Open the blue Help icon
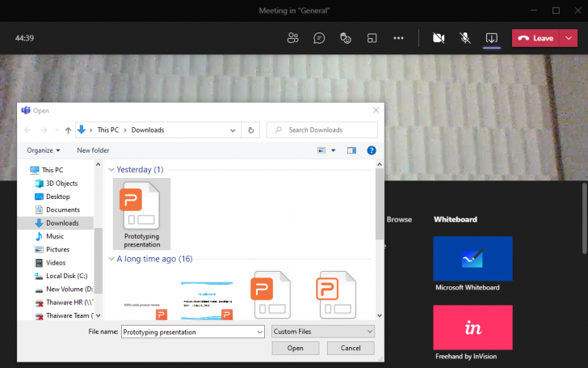Image resolution: width=588 pixels, height=368 pixels. coord(372,150)
